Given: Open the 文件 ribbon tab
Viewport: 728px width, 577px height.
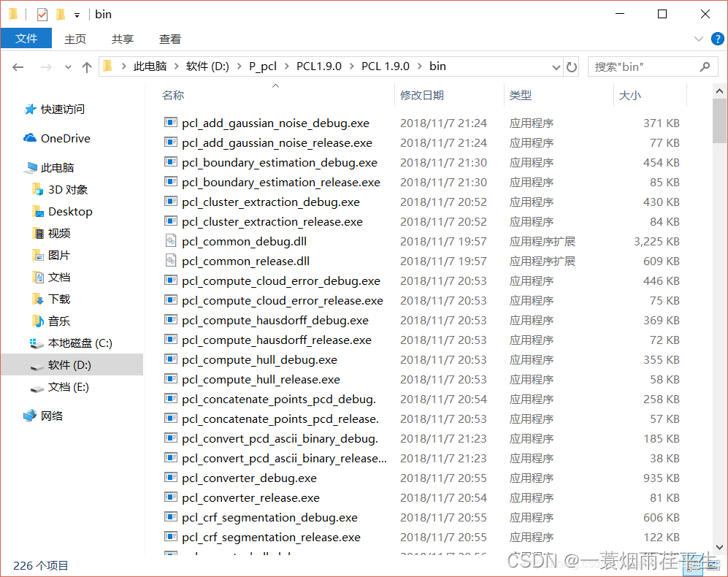Looking at the screenshot, I should point(26,39).
